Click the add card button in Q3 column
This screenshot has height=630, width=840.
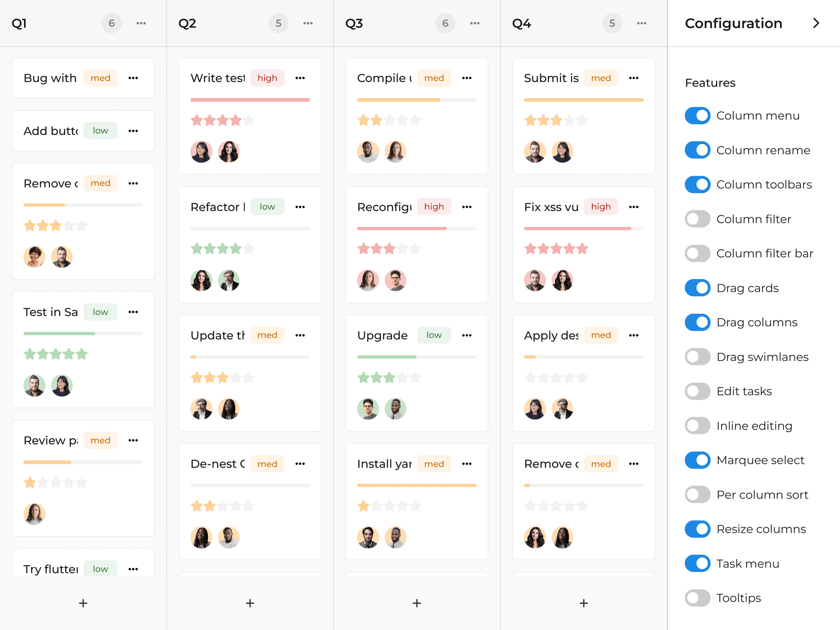(x=416, y=603)
